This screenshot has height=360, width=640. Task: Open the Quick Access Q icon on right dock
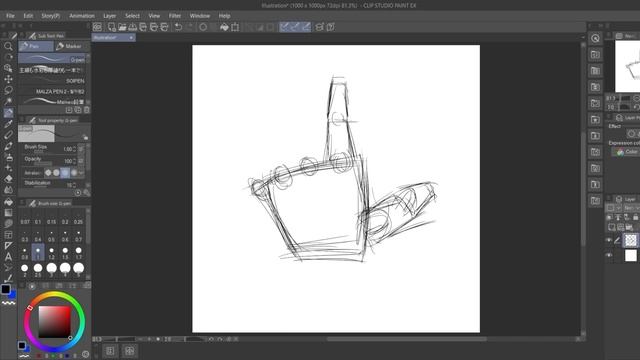tap(595, 38)
